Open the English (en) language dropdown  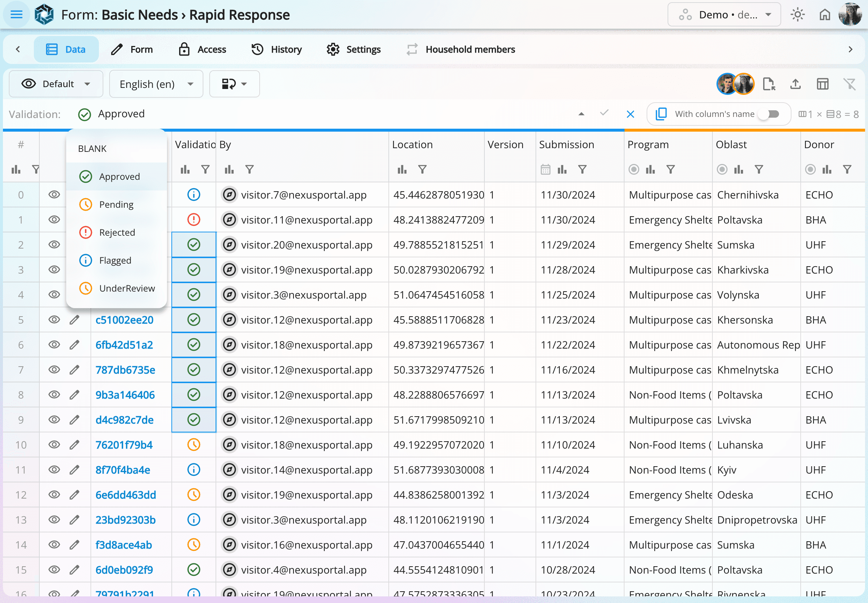(x=156, y=84)
